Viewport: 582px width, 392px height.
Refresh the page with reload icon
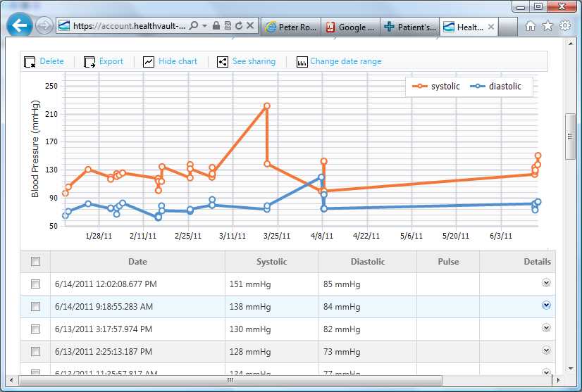(x=239, y=25)
